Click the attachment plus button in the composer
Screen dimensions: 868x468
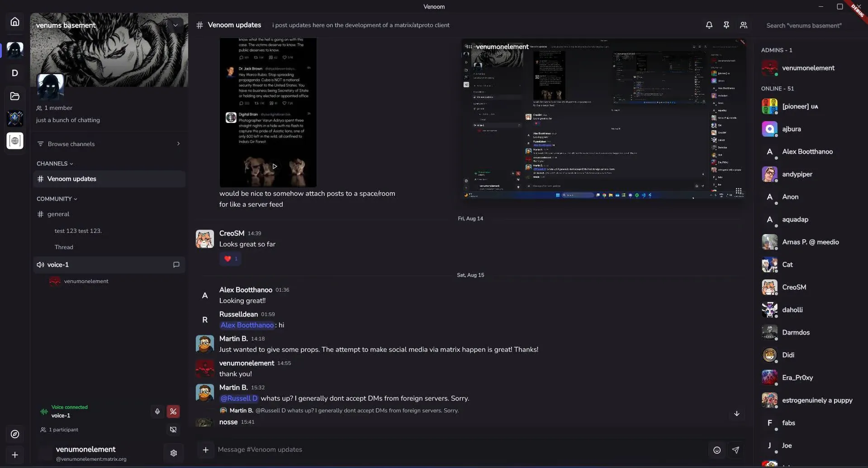coord(205,449)
